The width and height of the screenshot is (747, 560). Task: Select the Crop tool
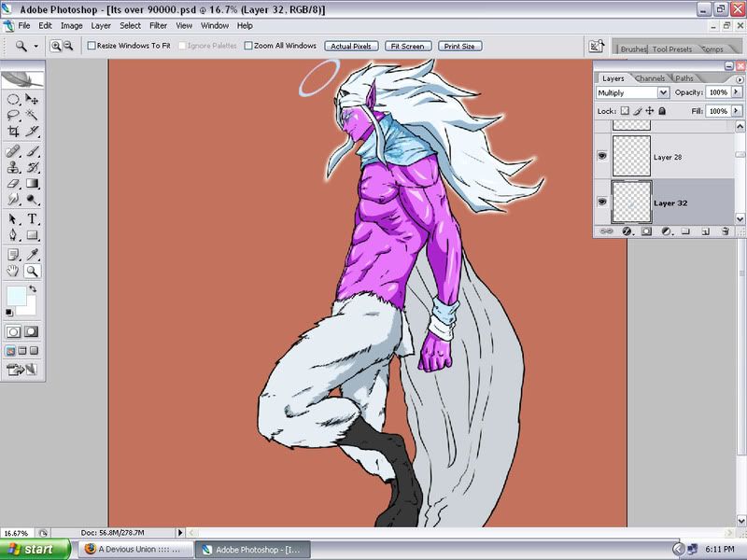13,131
